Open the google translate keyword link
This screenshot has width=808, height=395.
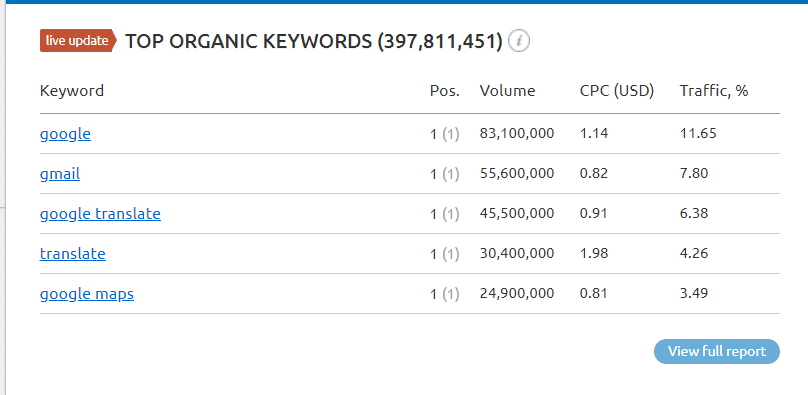pyautogui.click(x=100, y=214)
